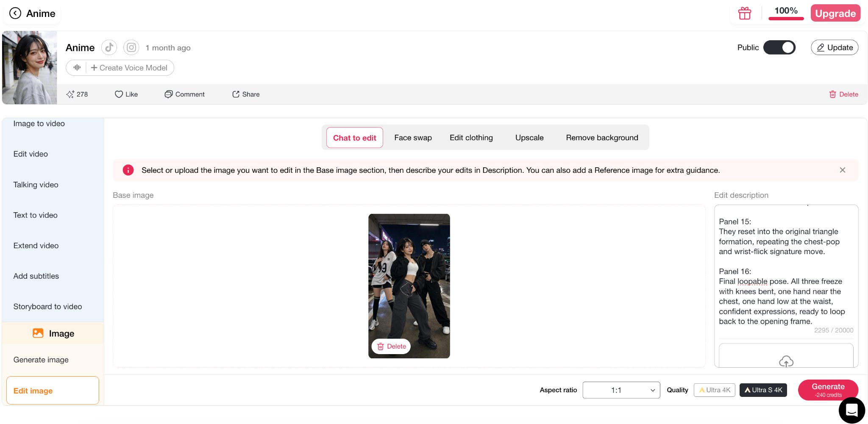Open Talking video in sidebar
Screen dimensions: 868x424
(36, 185)
